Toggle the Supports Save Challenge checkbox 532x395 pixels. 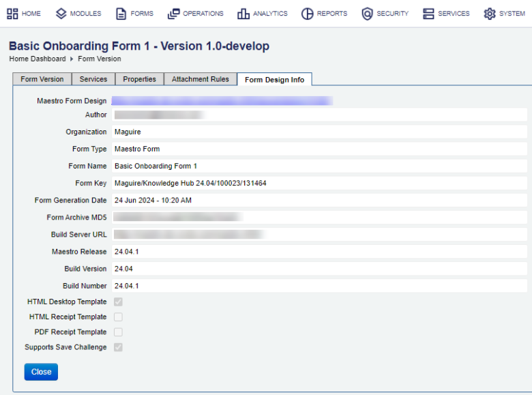[x=118, y=347]
